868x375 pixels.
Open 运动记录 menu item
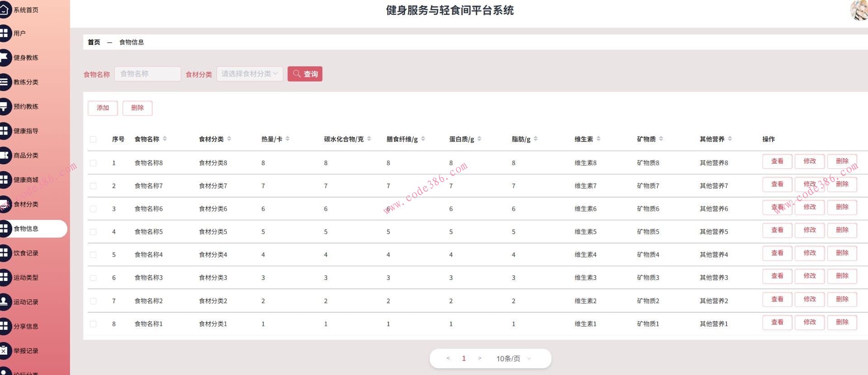pos(26,302)
